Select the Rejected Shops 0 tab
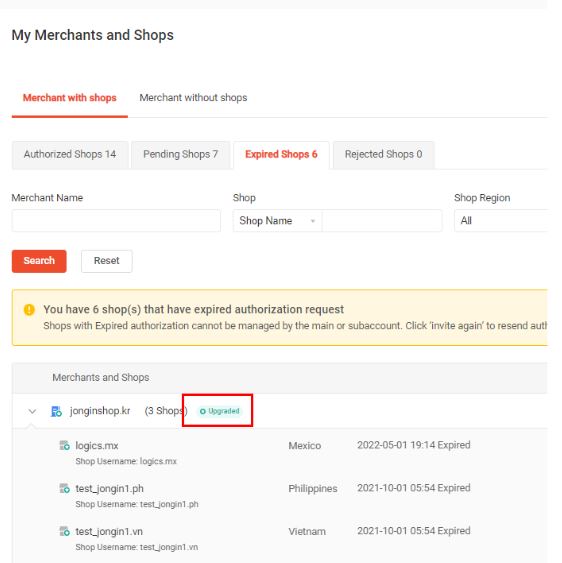Screen dimensions: 562x563 click(x=384, y=154)
